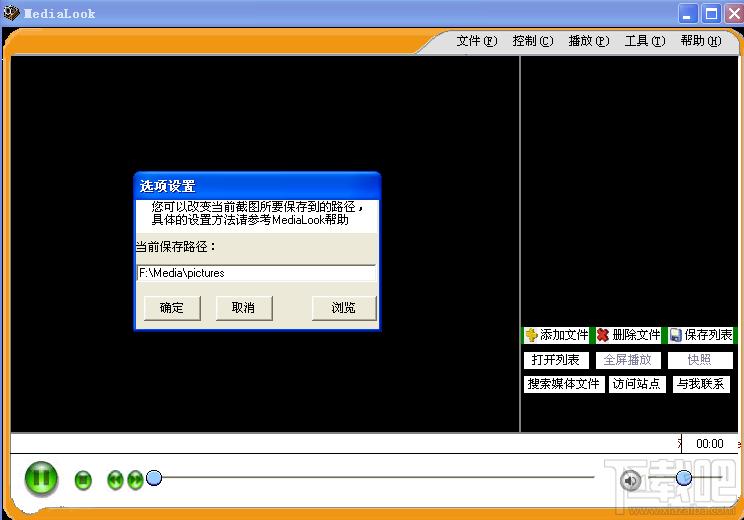Click the 当前保存路径 label
This screenshot has width=744, height=520.
point(176,247)
